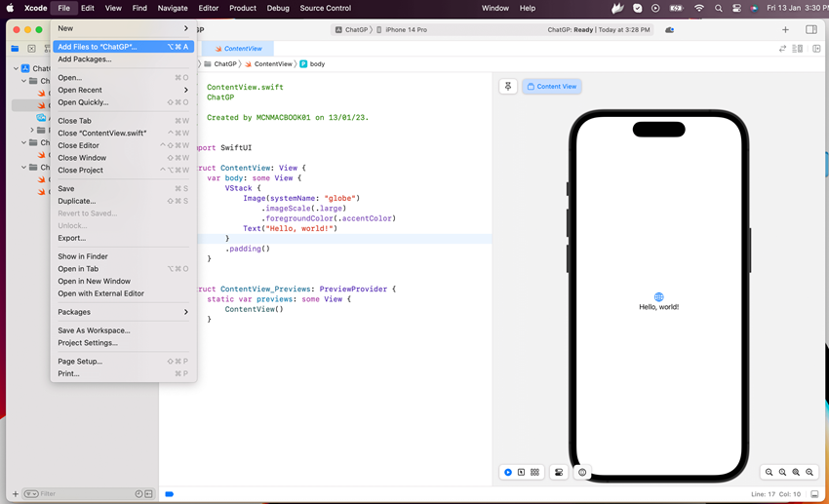Choose Project Settings... menu item
Screen dimensions: 829x504
click(x=123, y=343)
